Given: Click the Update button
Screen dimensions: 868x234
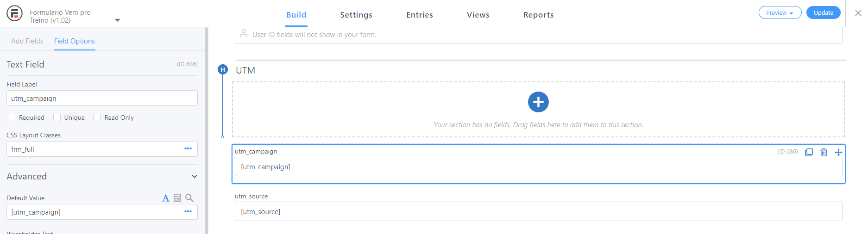Looking at the screenshot, I should (x=823, y=13).
